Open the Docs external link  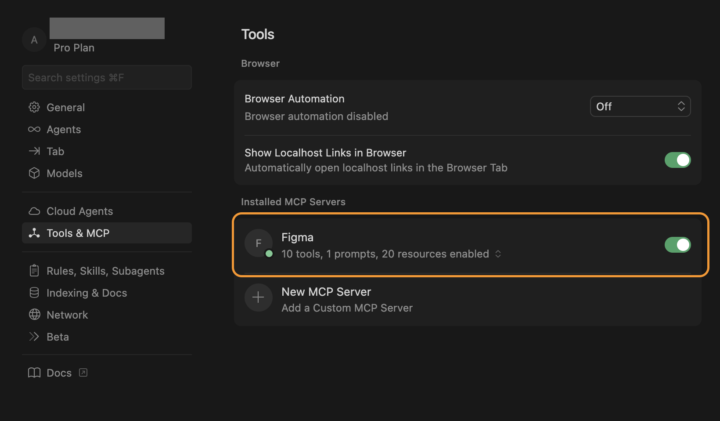(x=58, y=373)
